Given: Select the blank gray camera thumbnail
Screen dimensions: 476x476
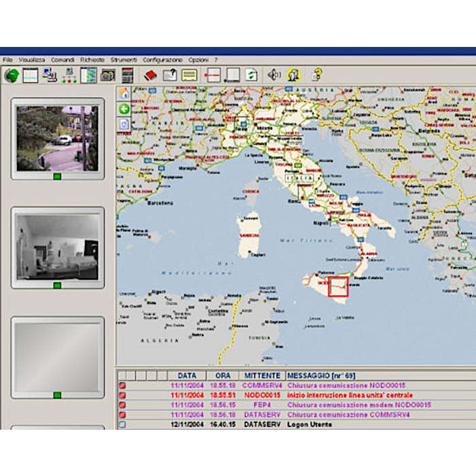Looking at the screenshot, I should point(57,357).
